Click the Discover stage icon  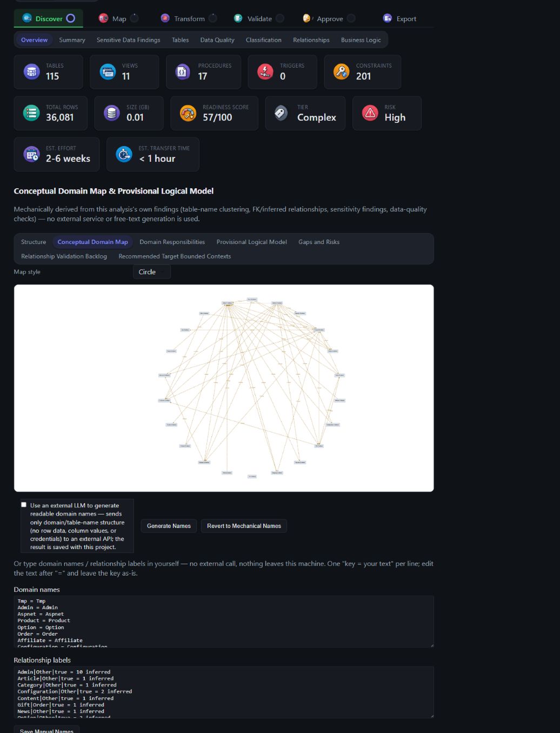pos(27,18)
